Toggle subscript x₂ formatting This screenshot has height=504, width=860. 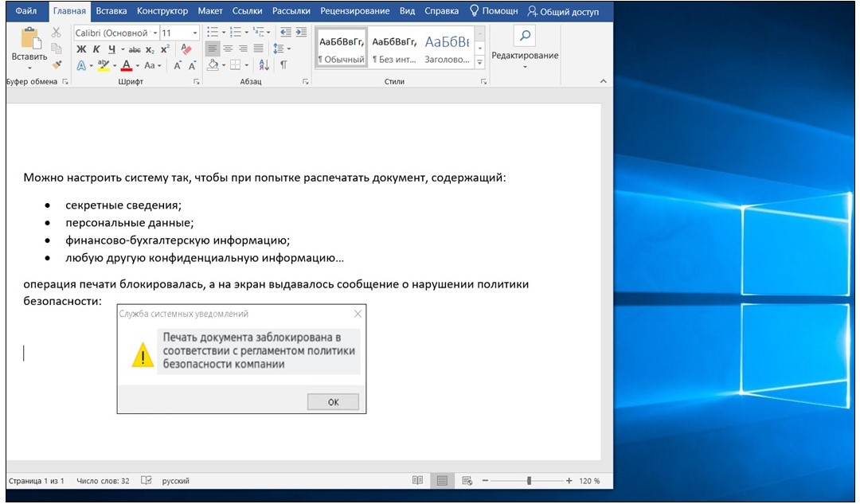click(150, 50)
